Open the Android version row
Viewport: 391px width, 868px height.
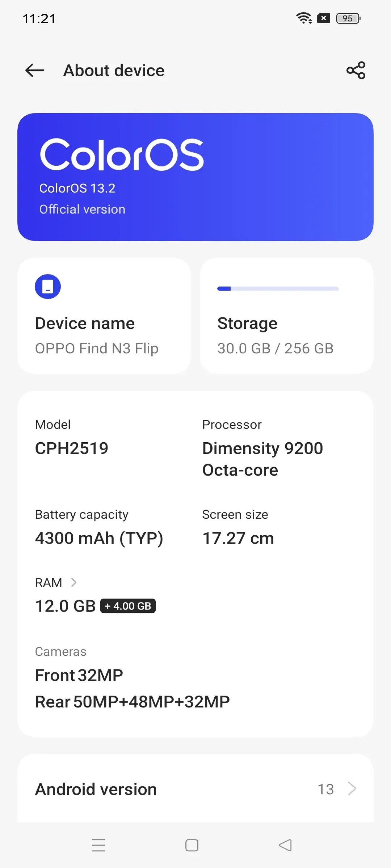click(195, 789)
